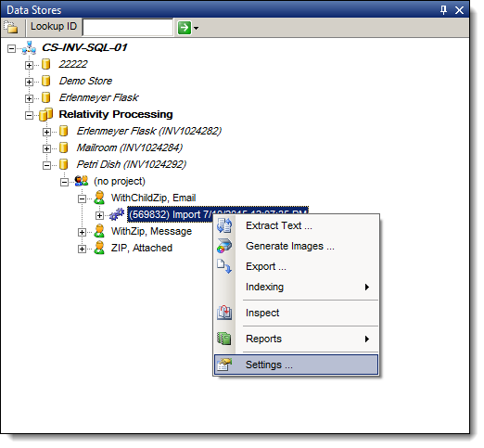484x448 pixels.
Task: Pin the Data Stores panel
Action: 443,10
